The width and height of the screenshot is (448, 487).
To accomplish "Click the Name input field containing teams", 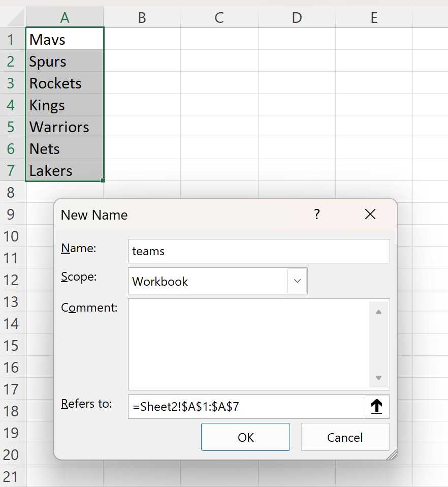I will coord(259,251).
